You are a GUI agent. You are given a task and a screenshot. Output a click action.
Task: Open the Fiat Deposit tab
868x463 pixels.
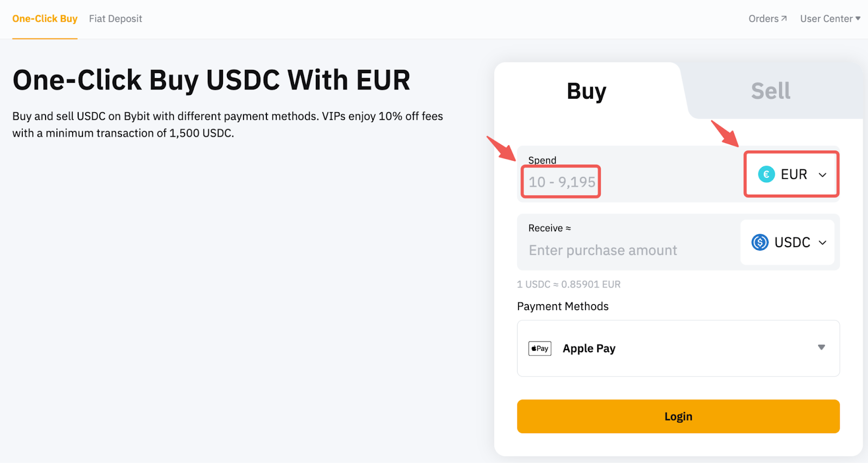(x=116, y=18)
